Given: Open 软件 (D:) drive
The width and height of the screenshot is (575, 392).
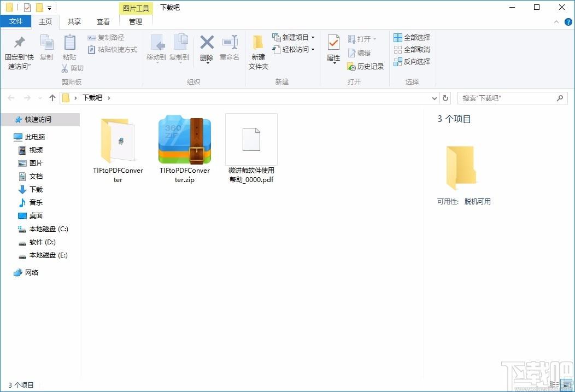Looking at the screenshot, I should click(37, 242).
